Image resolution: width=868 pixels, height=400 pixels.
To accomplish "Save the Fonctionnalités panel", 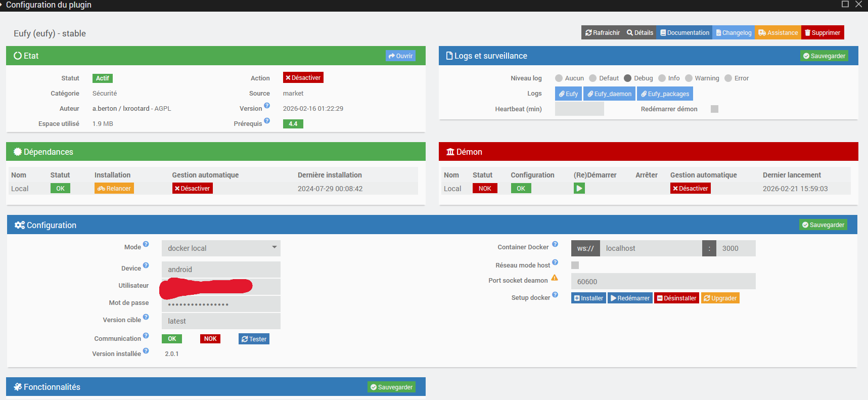I will pos(392,387).
